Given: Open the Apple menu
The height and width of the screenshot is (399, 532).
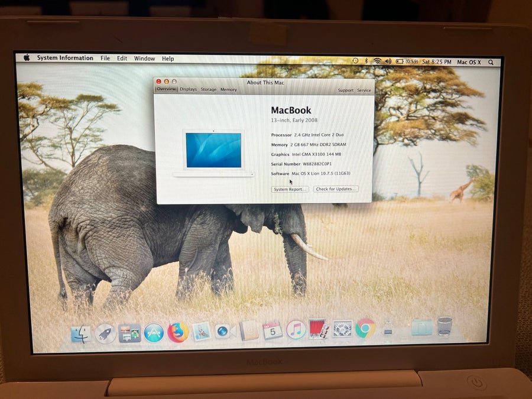Looking at the screenshot, I should (x=27, y=57).
